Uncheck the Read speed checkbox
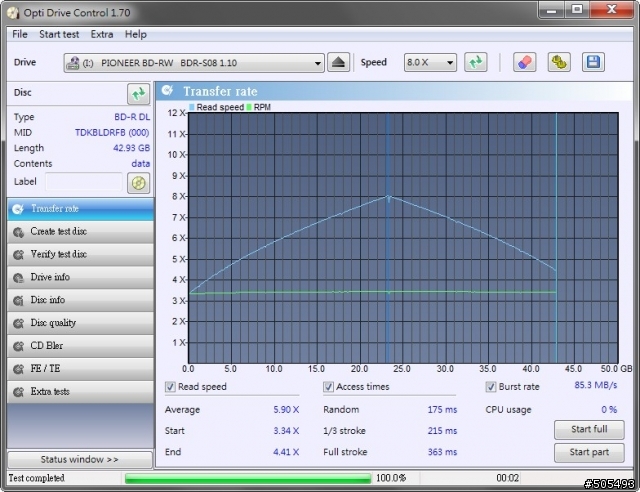This screenshot has width=640, height=492. [170, 387]
